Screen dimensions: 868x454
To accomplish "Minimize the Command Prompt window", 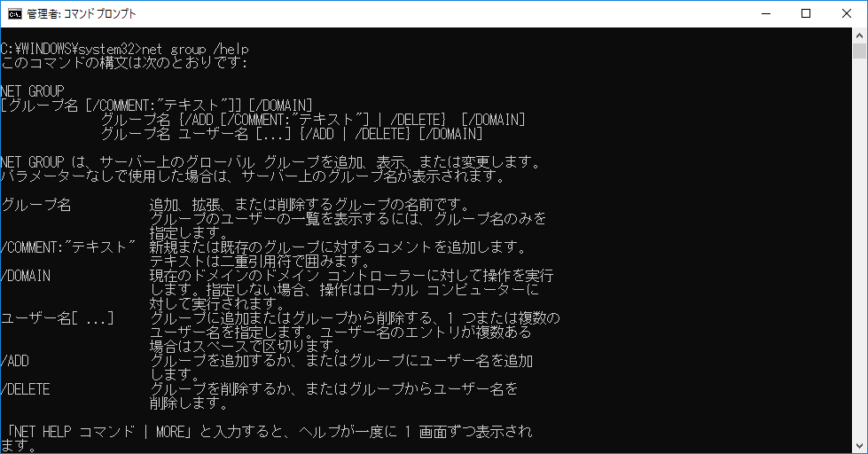I will point(765,13).
